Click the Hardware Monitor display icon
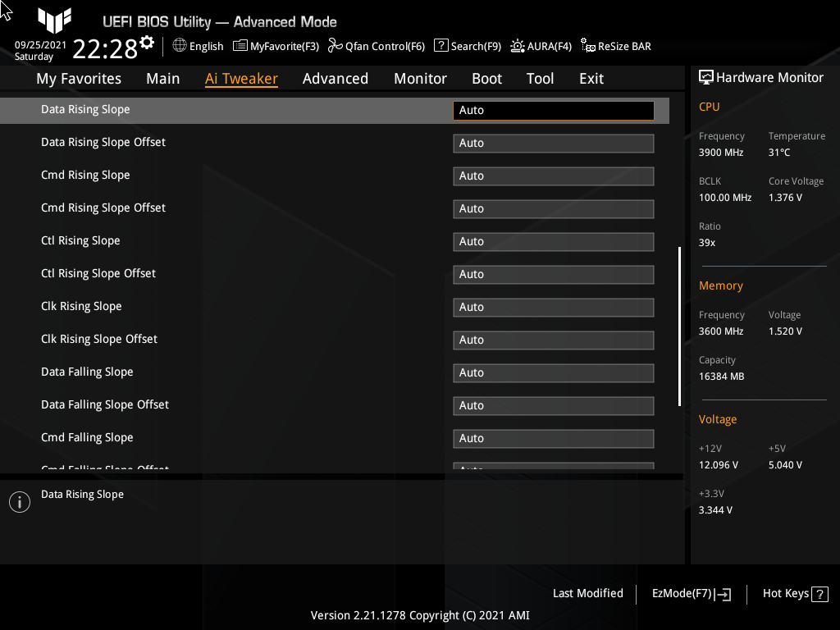840x630 pixels. coord(706,78)
